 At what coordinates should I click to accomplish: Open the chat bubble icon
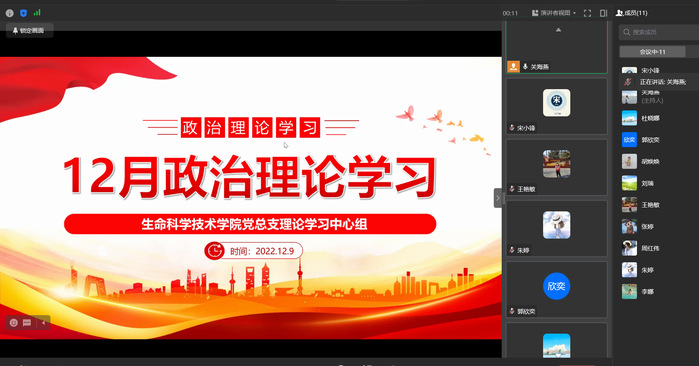27,322
